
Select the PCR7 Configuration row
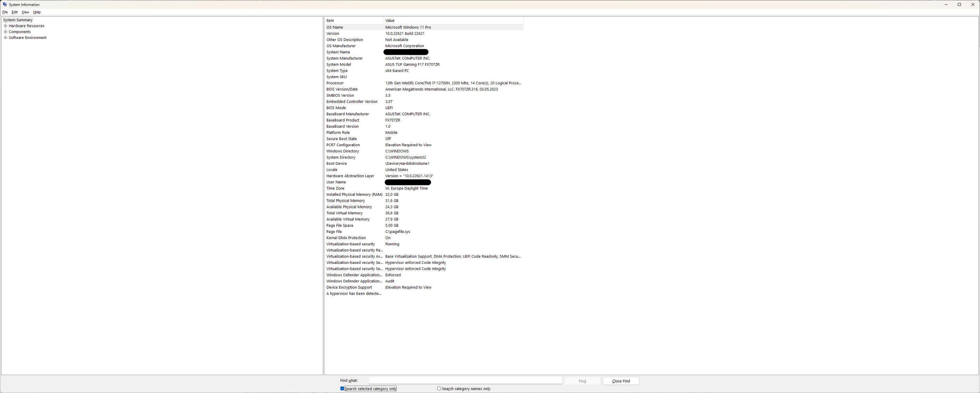click(x=424, y=145)
